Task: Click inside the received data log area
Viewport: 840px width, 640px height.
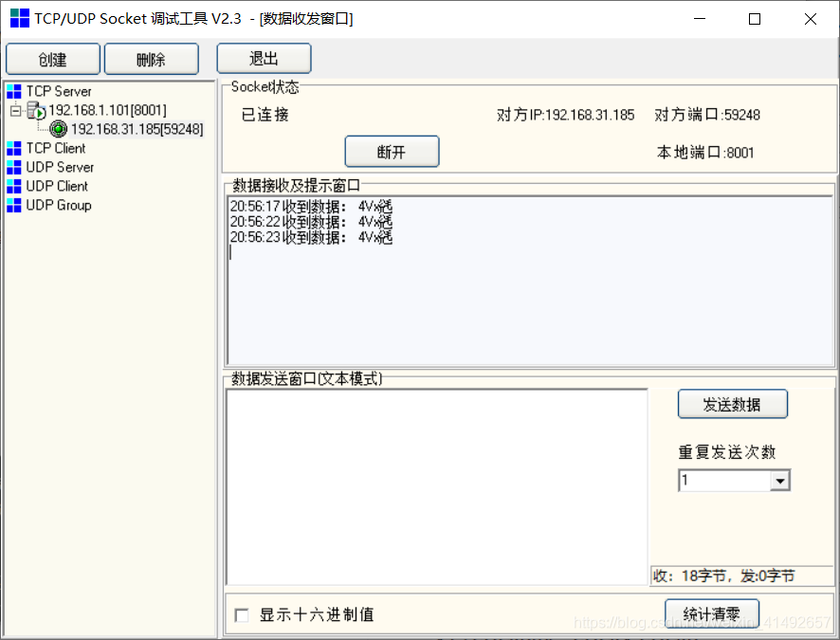Action: (530, 282)
